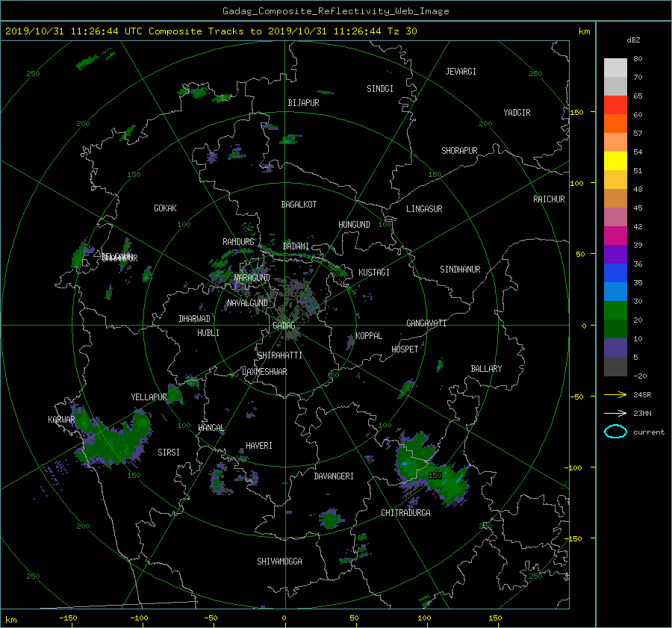
Task: Click the KARWAR city label
Action: (61, 420)
